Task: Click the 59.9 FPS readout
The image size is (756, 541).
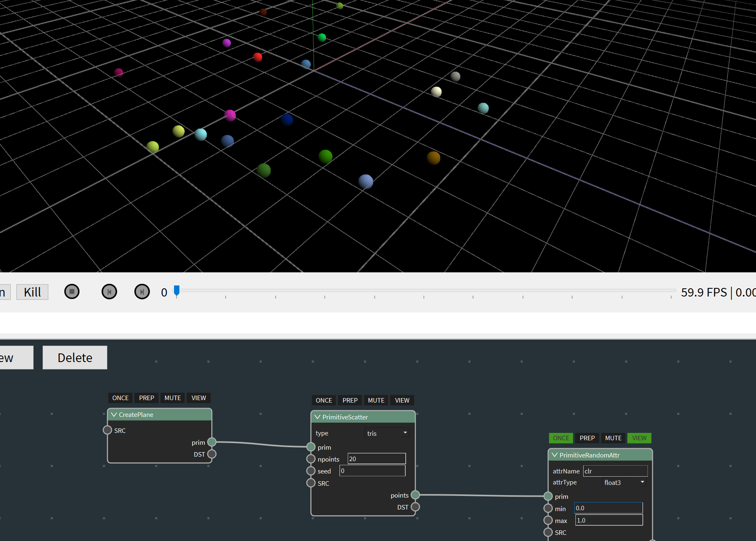Action: pyautogui.click(x=704, y=292)
